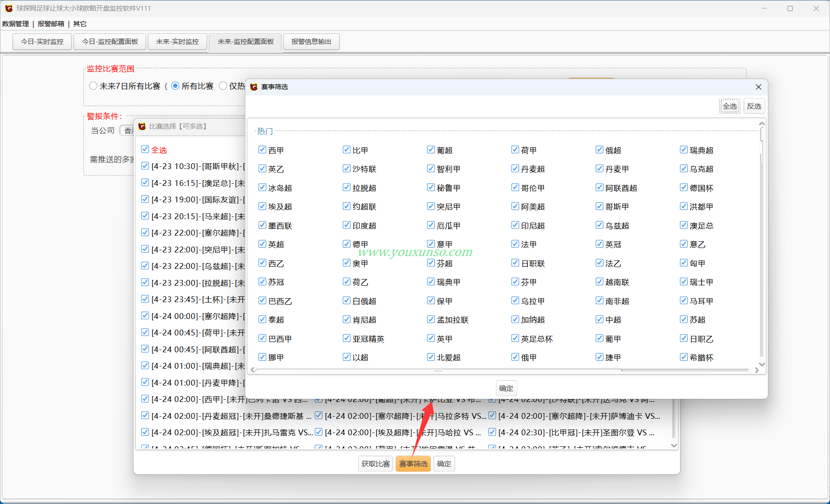This screenshot has height=504, width=830.
Task: Click the horizontal scrollbar in league list
Action: [438, 370]
